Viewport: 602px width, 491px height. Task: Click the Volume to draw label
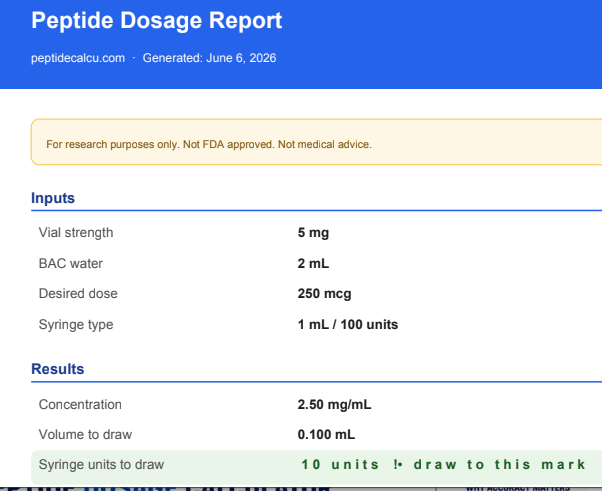pos(85,435)
